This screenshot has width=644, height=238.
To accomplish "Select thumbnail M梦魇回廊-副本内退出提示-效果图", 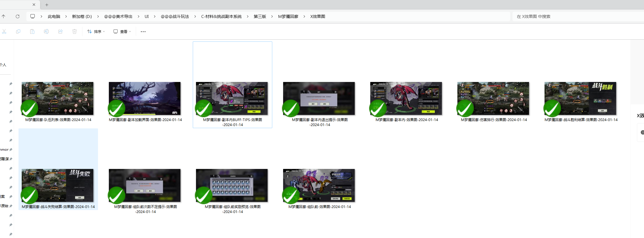I will tap(319, 98).
